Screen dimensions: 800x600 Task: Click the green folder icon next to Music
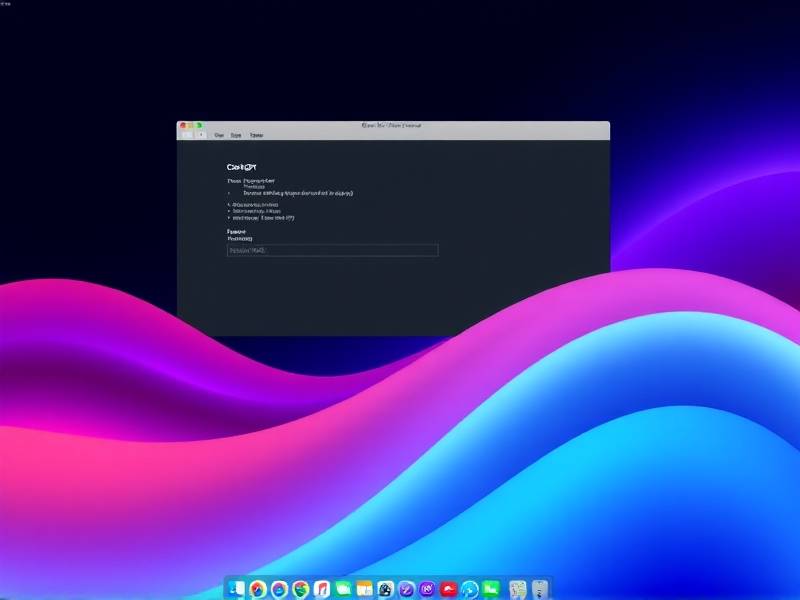click(343, 590)
